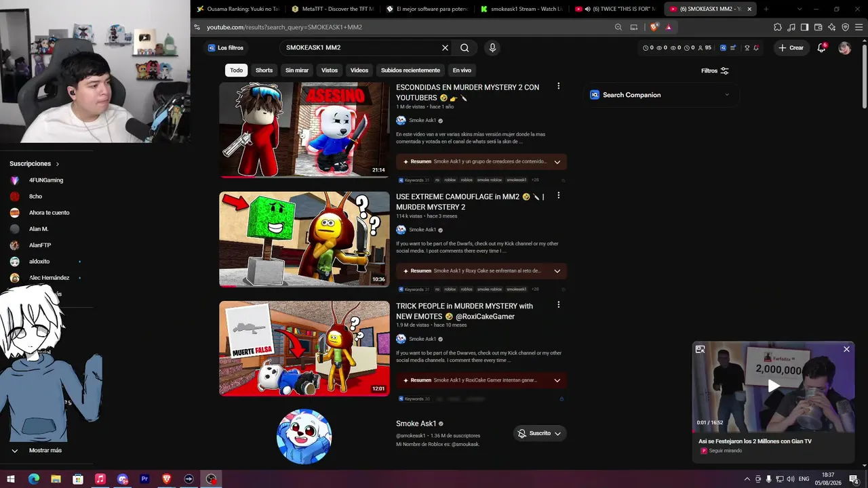Click the magnifier search button

click(465, 48)
